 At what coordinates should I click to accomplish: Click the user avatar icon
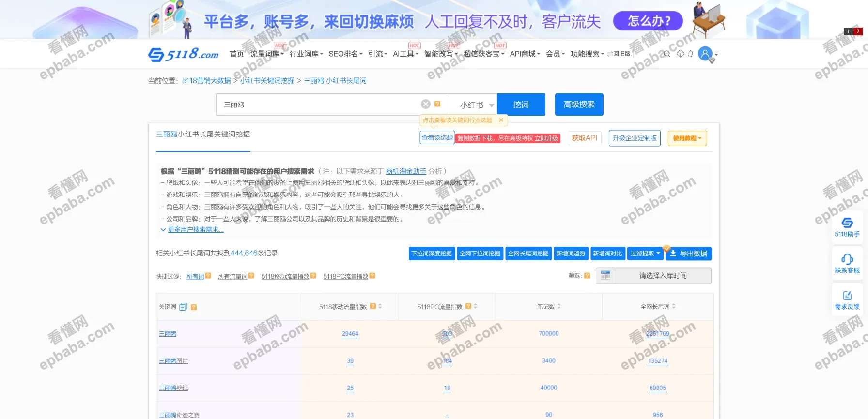tap(706, 54)
